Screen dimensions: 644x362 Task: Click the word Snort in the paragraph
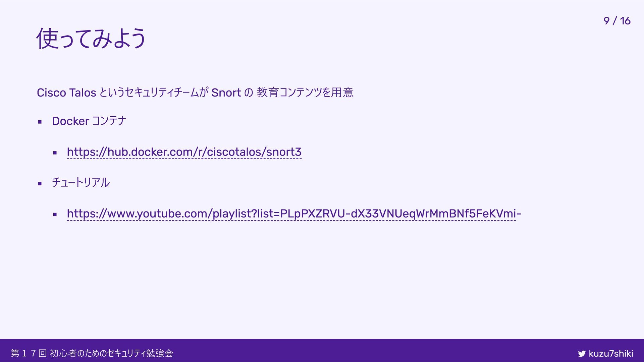coord(226,93)
